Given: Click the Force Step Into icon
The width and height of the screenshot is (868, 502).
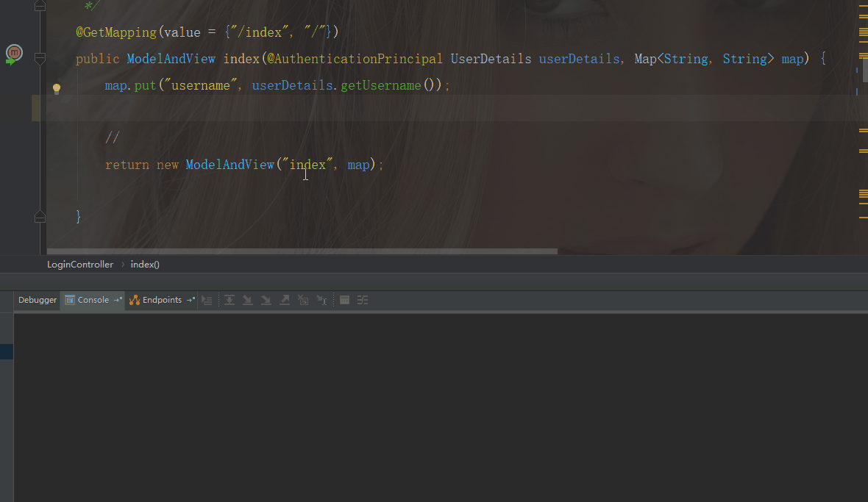Looking at the screenshot, I should [x=266, y=300].
